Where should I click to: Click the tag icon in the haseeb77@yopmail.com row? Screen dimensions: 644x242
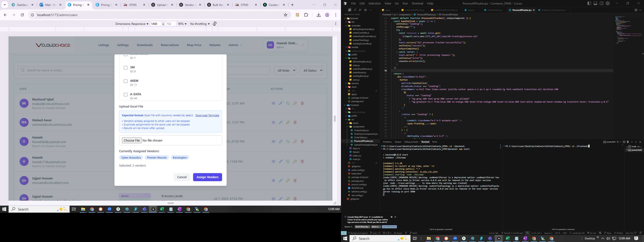pyautogui.click(x=288, y=161)
